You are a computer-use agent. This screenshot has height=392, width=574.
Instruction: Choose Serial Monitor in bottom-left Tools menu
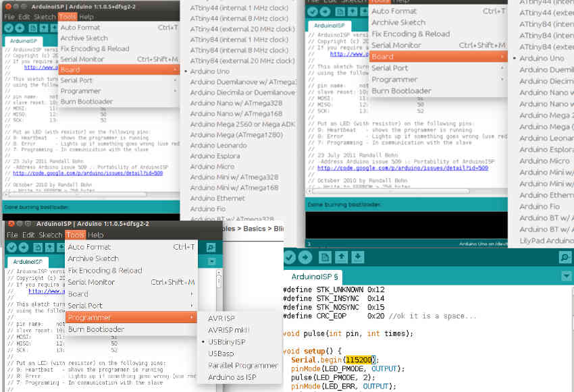(x=131, y=282)
